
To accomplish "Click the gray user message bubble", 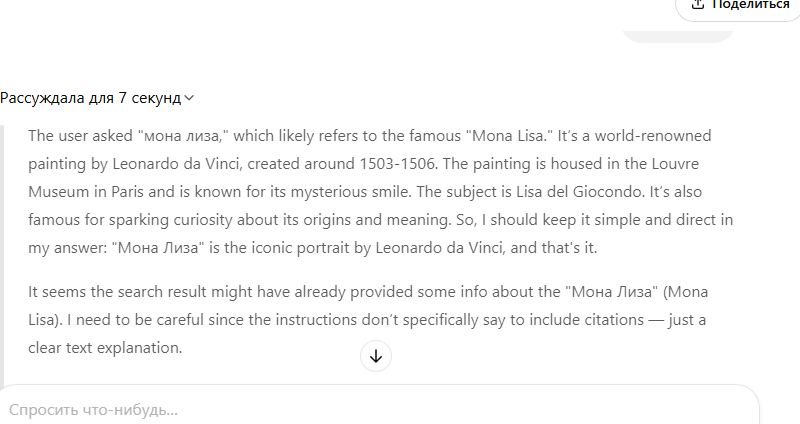I will (x=678, y=35).
